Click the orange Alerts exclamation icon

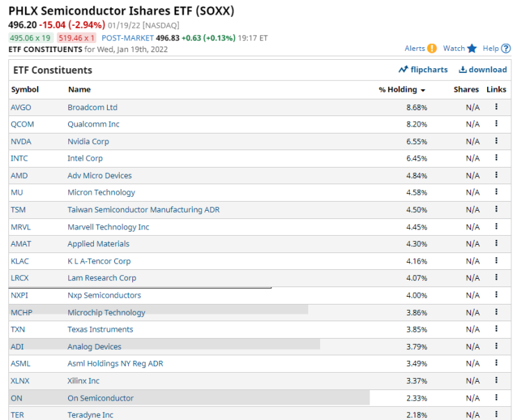[431, 49]
